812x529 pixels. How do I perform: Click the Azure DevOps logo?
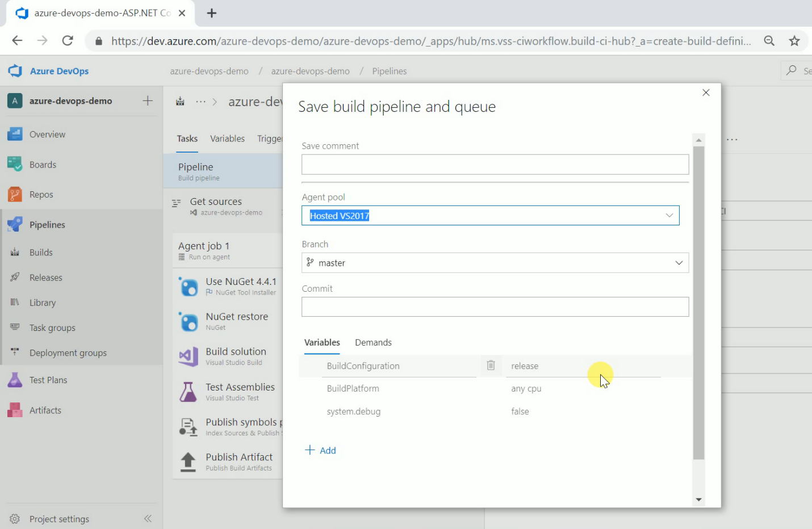click(x=15, y=71)
